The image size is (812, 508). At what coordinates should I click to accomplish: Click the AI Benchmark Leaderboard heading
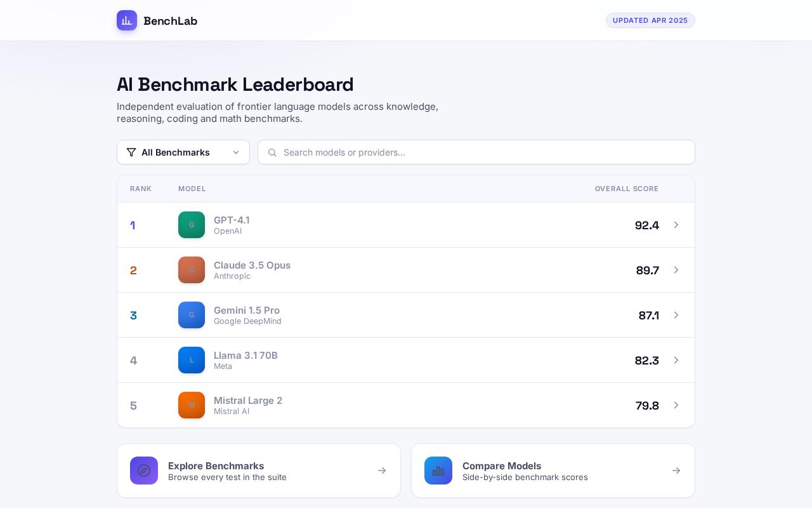point(235,84)
